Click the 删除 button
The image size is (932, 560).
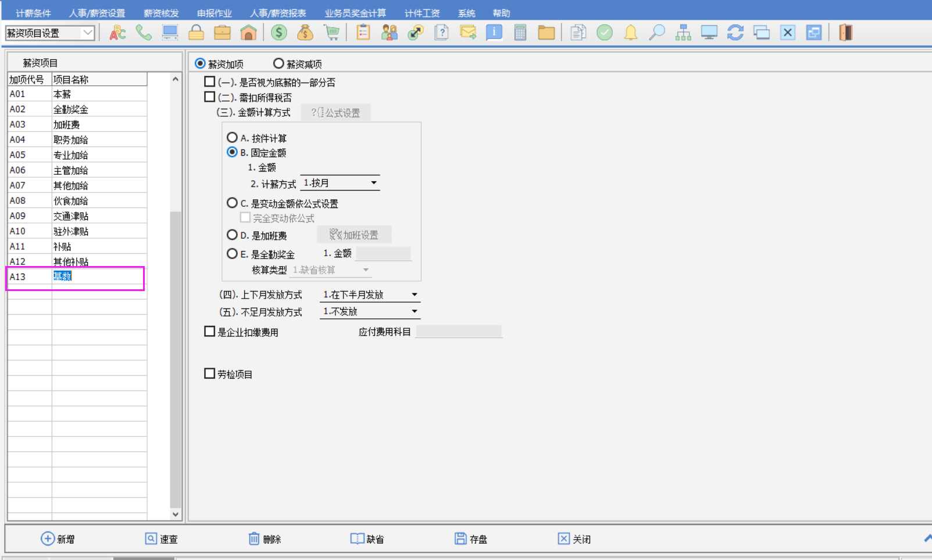265,539
